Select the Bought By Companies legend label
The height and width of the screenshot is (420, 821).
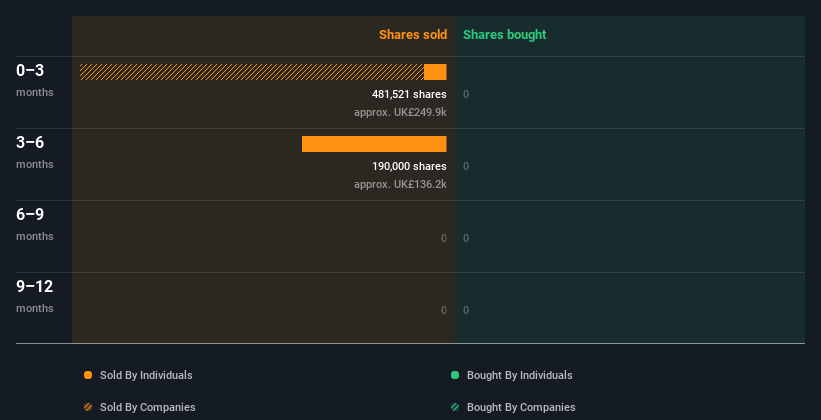tap(521, 407)
